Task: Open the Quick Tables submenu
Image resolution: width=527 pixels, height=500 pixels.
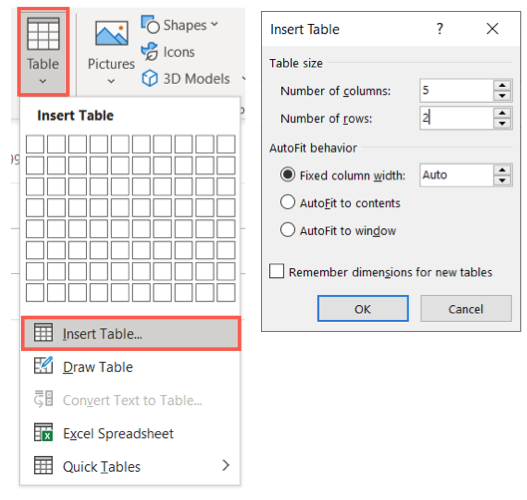Action: tap(131, 466)
